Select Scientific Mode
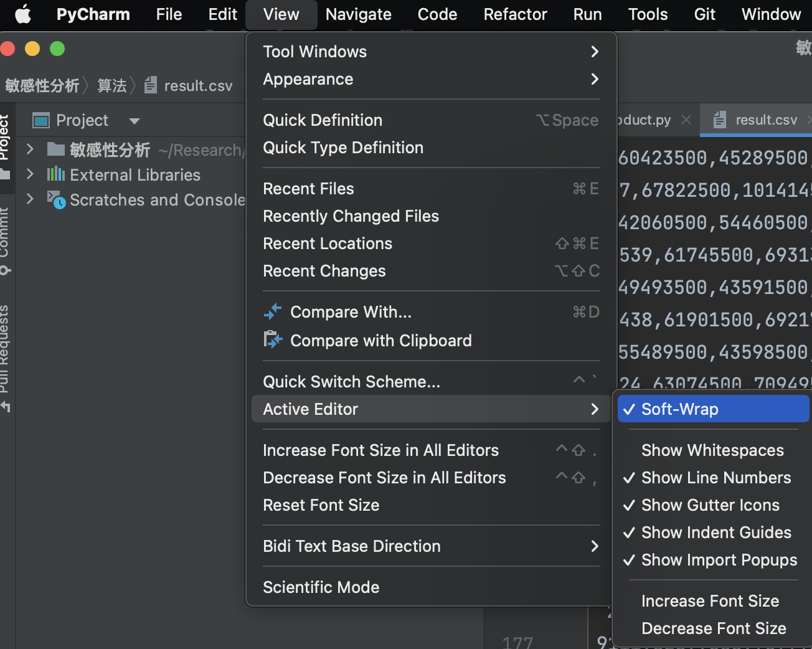The width and height of the screenshot is (812, 649). pos(321,587)
